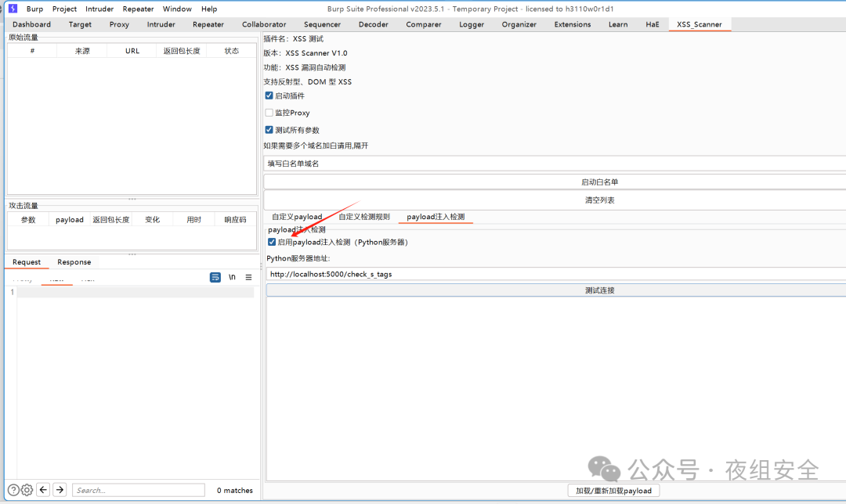The width and height of the screenshot is (846, 504).
Task: Open the Intruder menu in menu bar
Action: [x=99, y=9]
